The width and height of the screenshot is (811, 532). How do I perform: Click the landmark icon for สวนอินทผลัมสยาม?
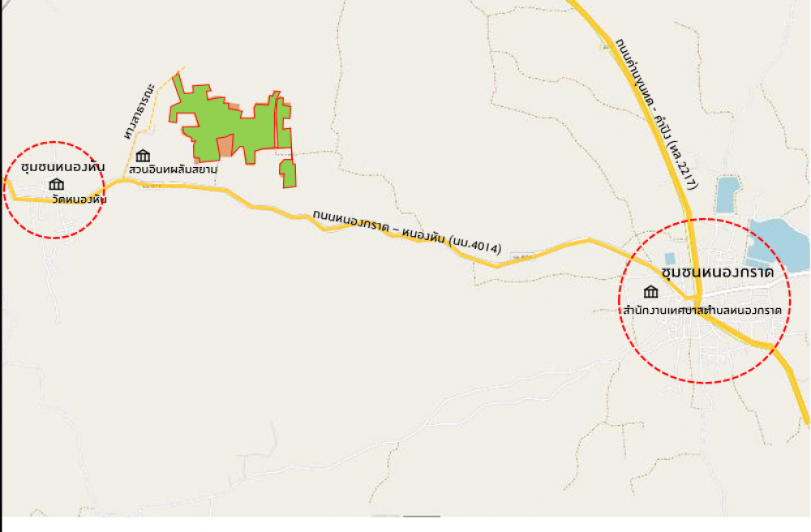(144, 156)
